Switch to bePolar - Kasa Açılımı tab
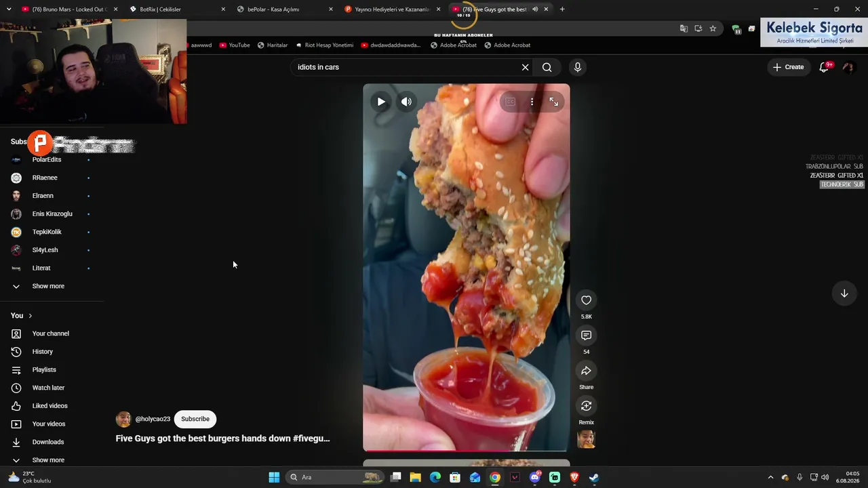The height and width of the screenshot is (488, 868). point(285,9)
